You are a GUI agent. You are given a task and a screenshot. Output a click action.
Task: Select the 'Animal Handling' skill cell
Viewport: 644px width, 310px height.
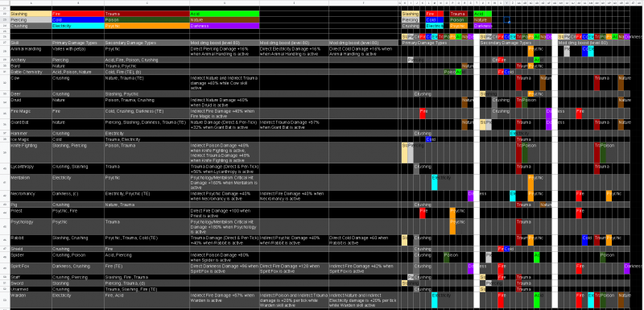[x=31, y=52]
